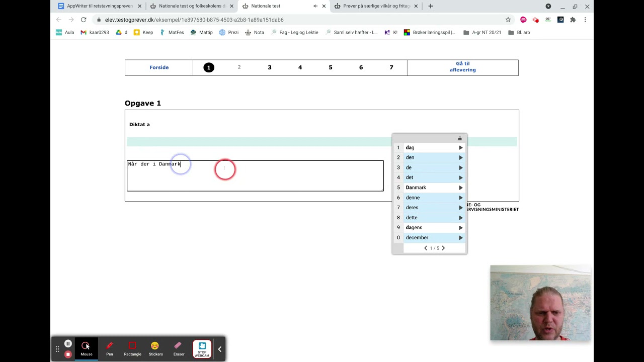Image resolution: width=644 pixels, height=362 pixels.
Task: Go to task number 3
Action: [x=270, y=67]
